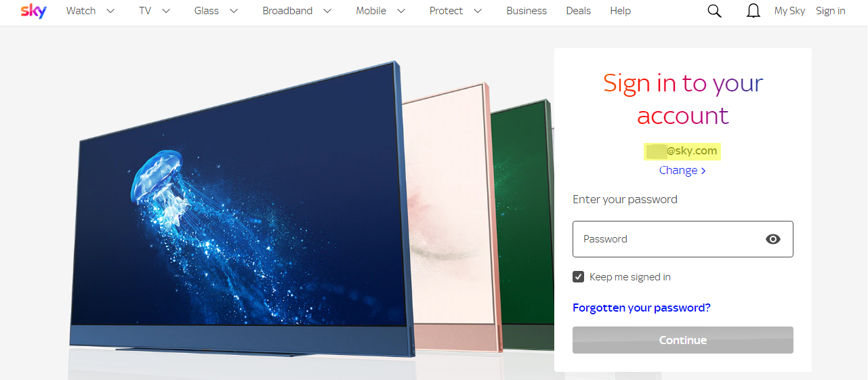Image resolution: width=868 pixels, height=380 pixels.
Task: Expand the Glass menu chevron
Action: tap(234, 11)
